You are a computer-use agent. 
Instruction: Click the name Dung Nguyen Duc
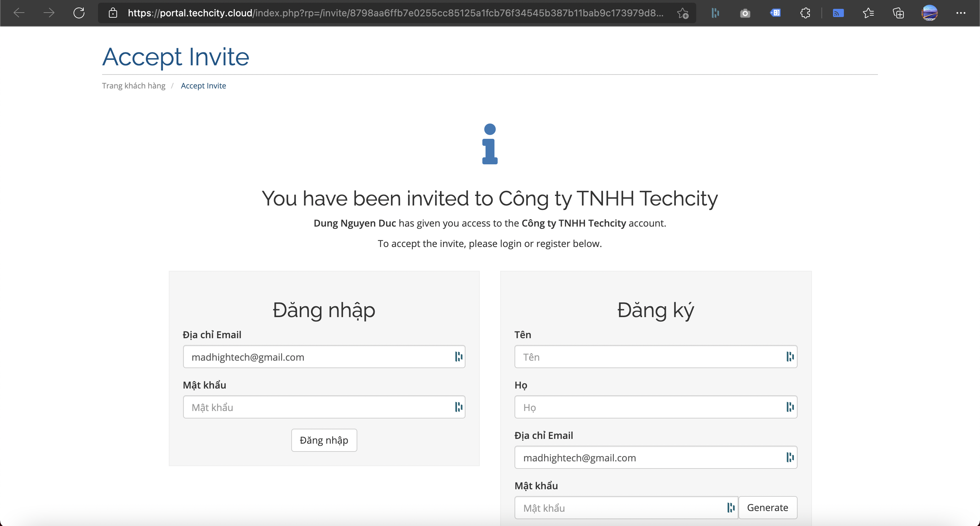tap(355, 223)
